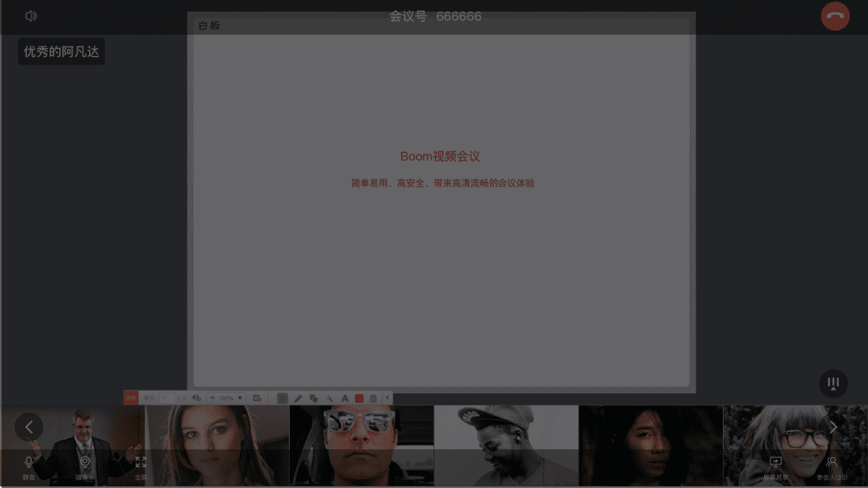Select the shapes tool in whiteboard toolbar

[x=313, y=398]
